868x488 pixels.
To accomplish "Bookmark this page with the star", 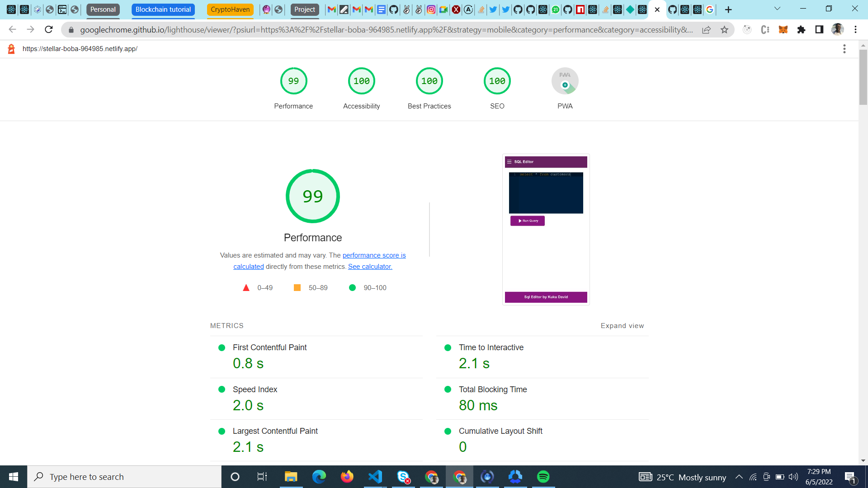I will (725, 30).
